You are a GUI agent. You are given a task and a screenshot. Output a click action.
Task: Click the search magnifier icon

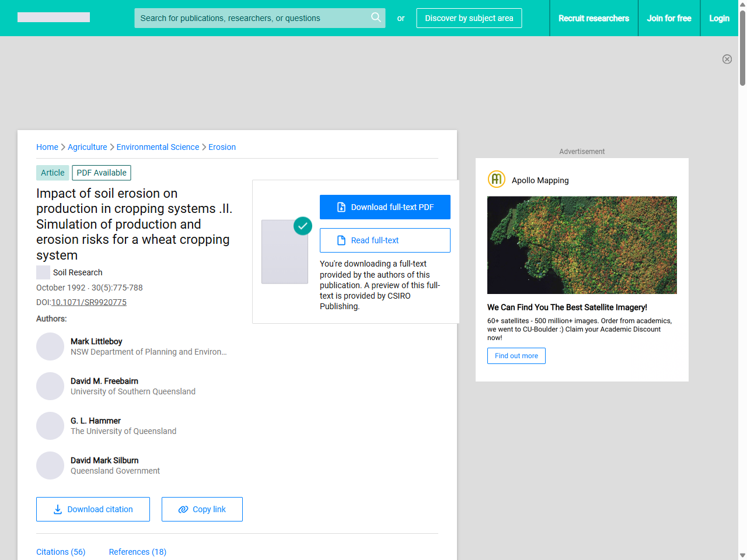pos(376,17)
